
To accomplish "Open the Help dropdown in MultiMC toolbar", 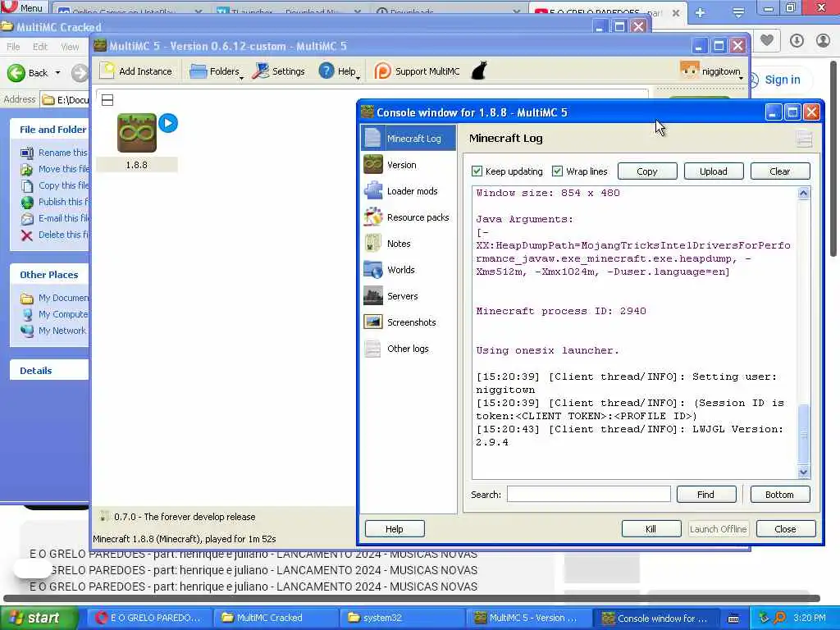I will point(340,71).
